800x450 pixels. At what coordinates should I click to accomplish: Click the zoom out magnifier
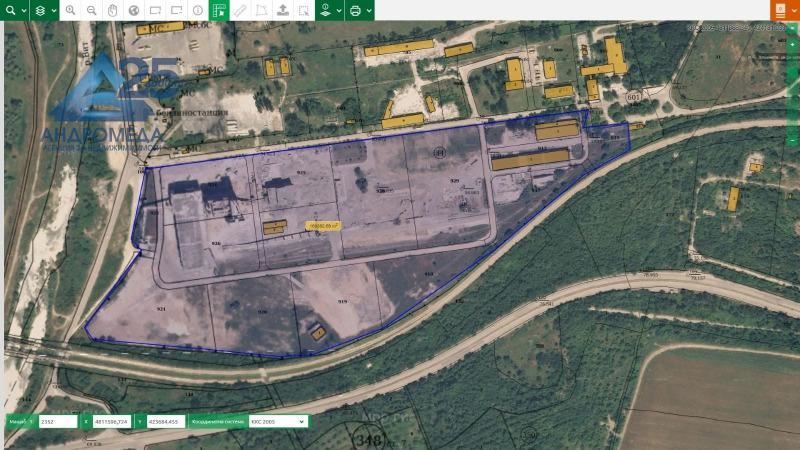(91, 10)
